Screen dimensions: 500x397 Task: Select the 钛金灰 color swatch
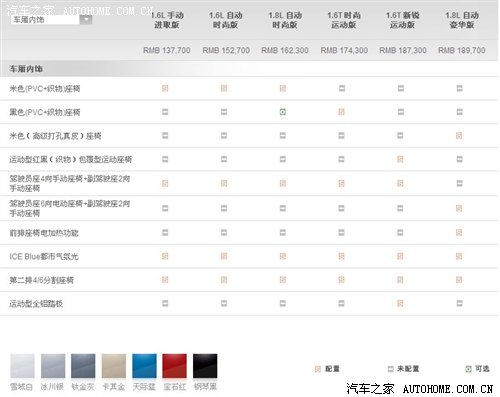[83, 366]
